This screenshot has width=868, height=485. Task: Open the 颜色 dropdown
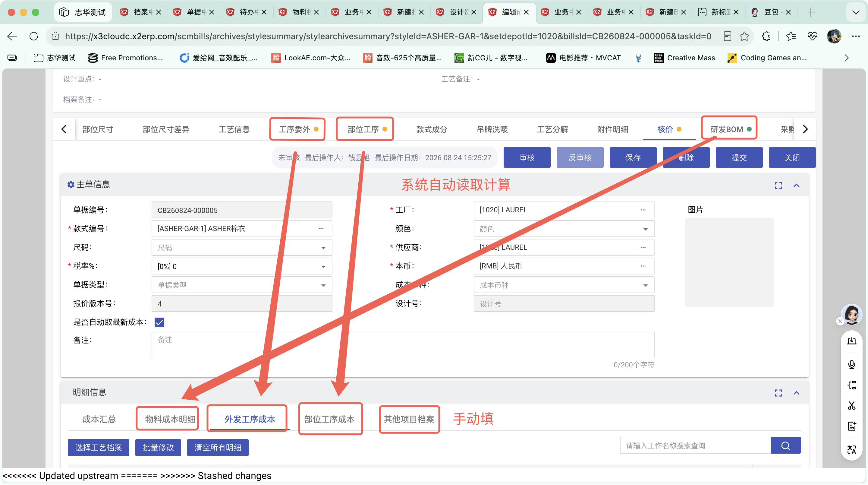564,229
